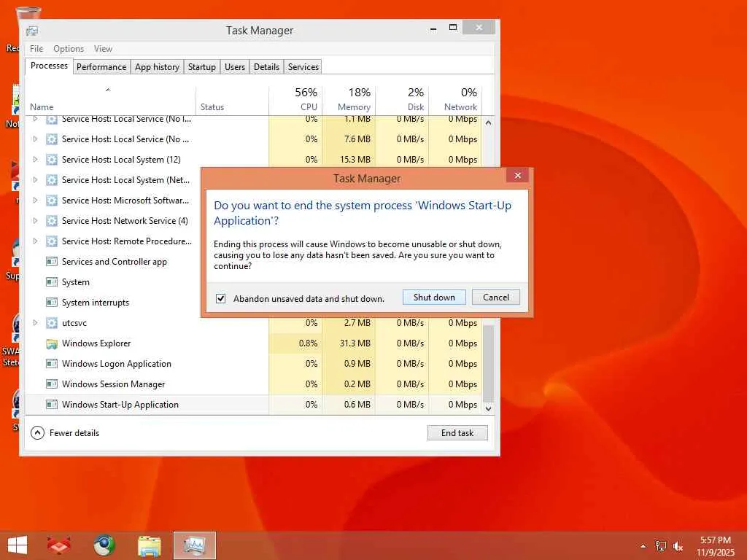Click scrollbar up arrow in process list
Viewport: 747px width, 560px height.
point(488,122)
